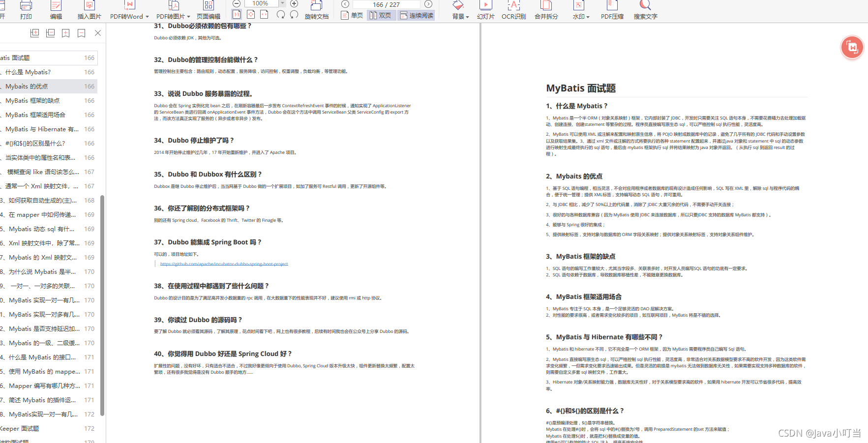Select bookmark MyBatis 与 Hibernate 有...

tap(49, 129)
